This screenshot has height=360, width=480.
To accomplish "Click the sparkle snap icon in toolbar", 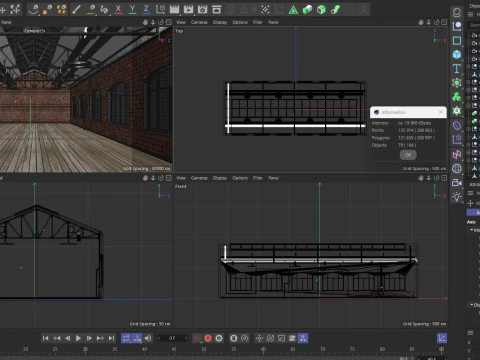I will point(265,9).
